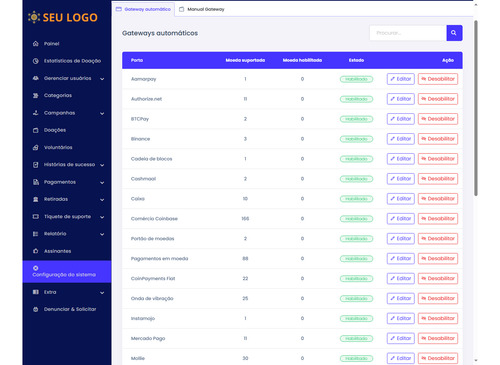Click the search magnifier button
Image resolution: width=500 pixels, height=365 pixels.
point(454,33)
